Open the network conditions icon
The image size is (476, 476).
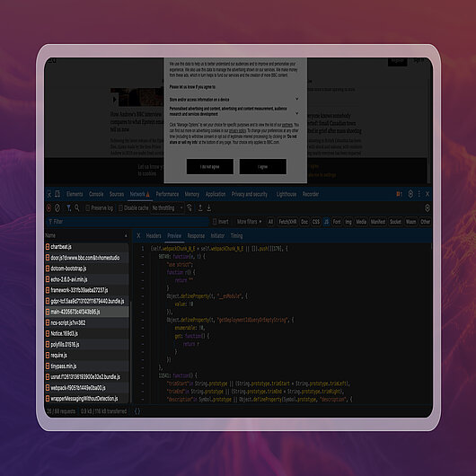point(190,208)
